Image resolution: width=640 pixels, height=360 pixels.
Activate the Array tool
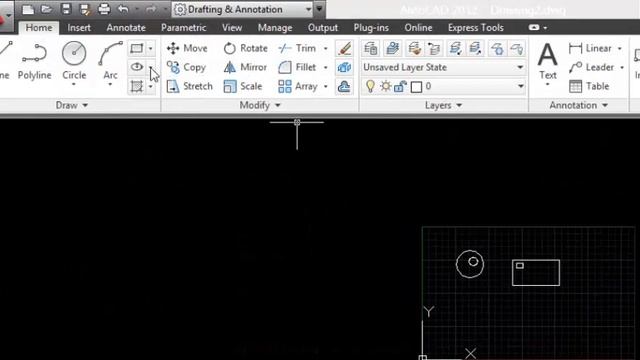(x=298, y=86)
